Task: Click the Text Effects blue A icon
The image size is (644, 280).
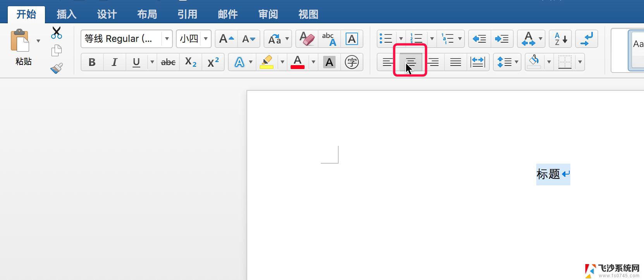Action: (239, 62)
